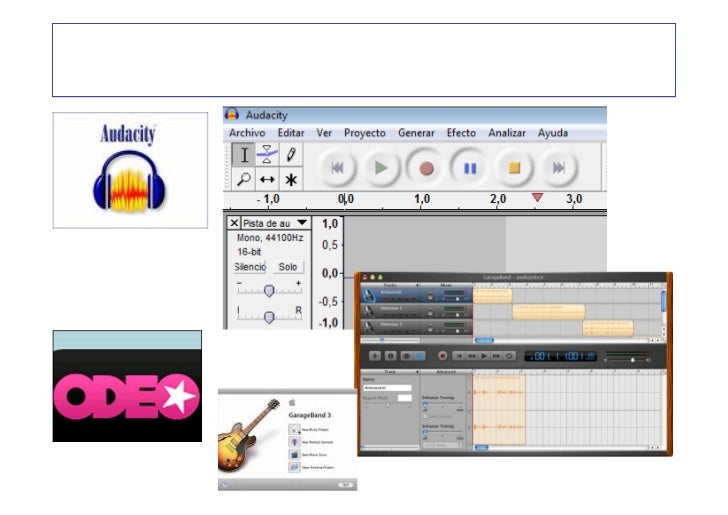Click the fast forward button in GarageBand
This screenshot has height=515, width=728.
(496, 356)
